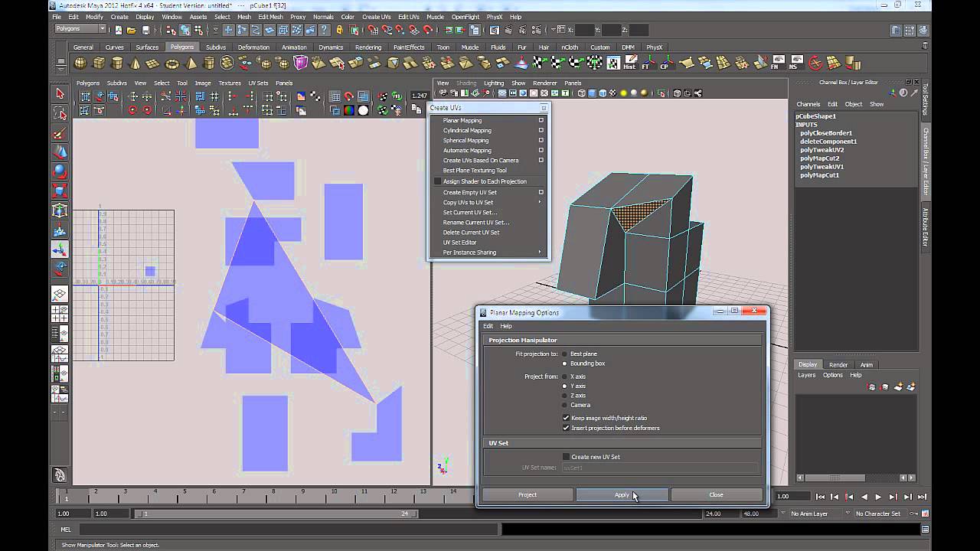Click viewport yellow light sphere icon
The height and width of the screenshot is (551, 980).
pyautogui.click(x=624, y=93)
